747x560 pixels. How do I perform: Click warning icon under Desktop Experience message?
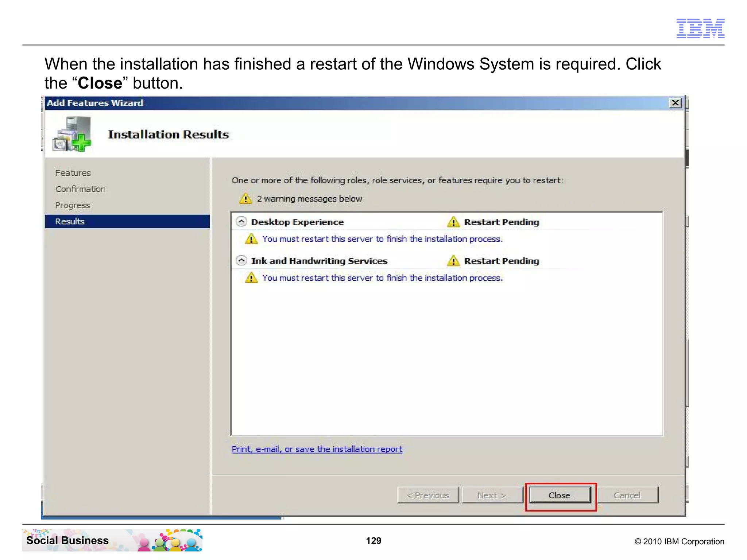pyautogui.click(x=251, y=239)
